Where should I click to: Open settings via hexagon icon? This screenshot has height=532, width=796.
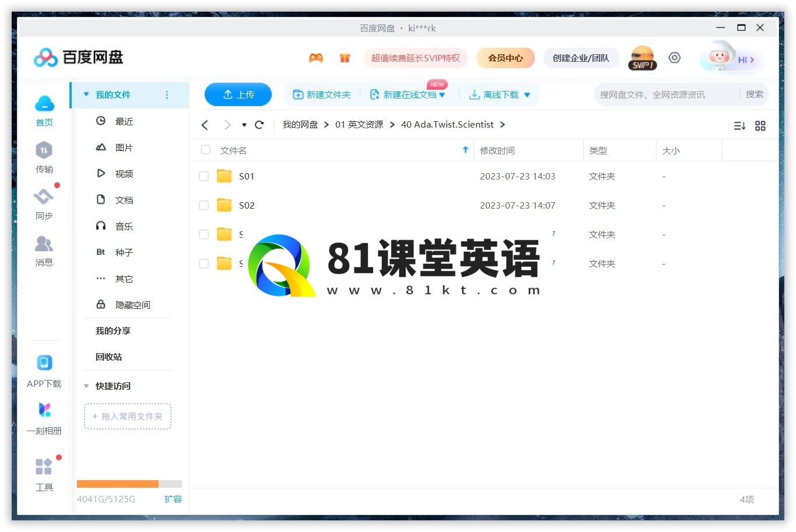[x=675, y=58]
